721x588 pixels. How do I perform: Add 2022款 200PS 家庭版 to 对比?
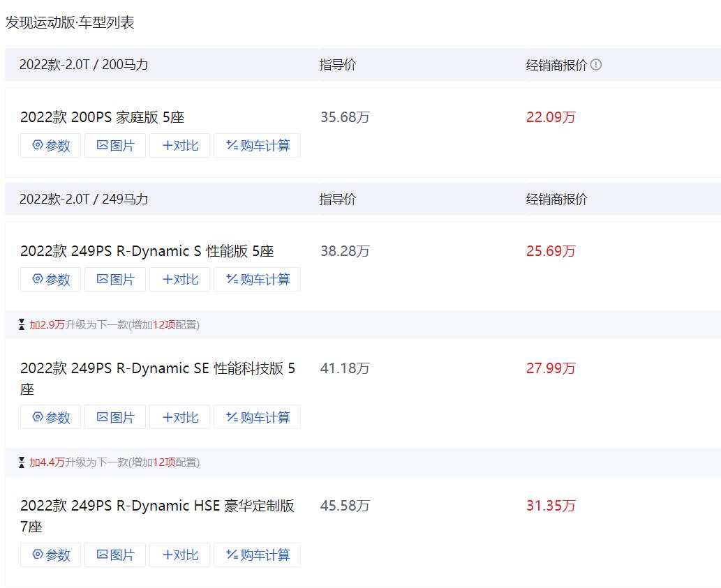(179, 145)
